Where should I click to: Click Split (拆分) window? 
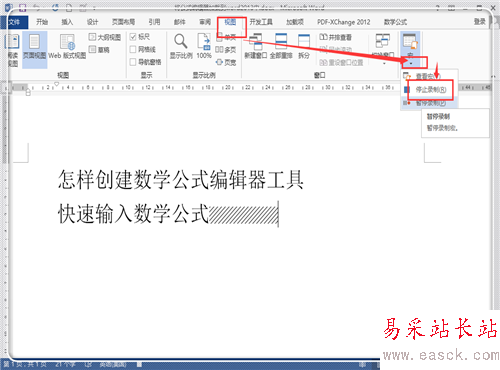point(304,47)
